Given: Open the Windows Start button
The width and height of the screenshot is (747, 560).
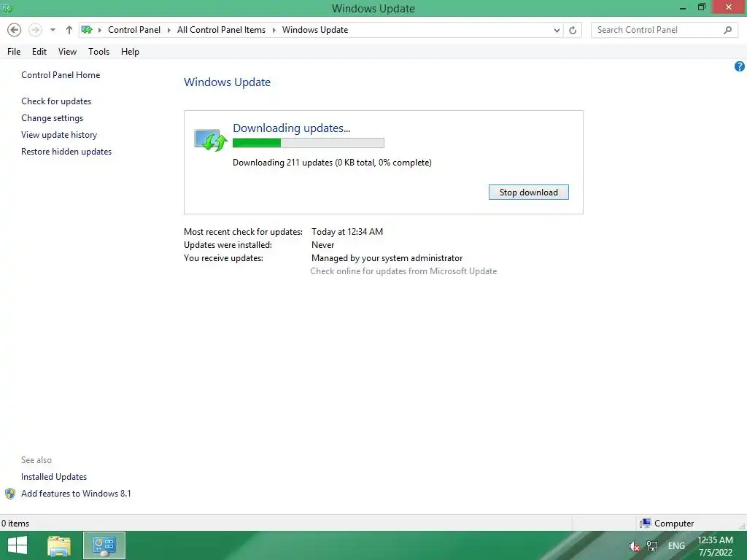Looking at the screenshot, I should 18,545.
